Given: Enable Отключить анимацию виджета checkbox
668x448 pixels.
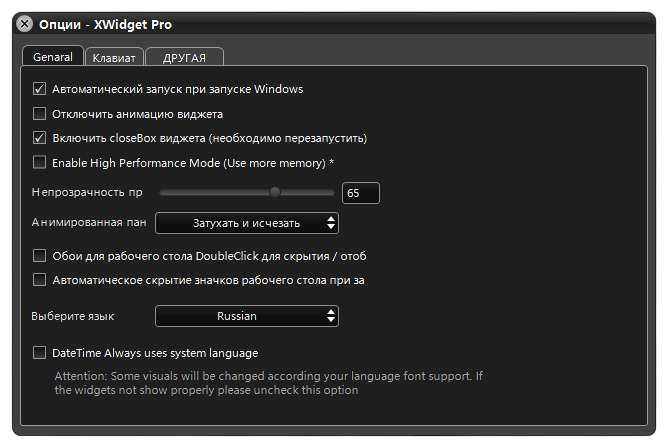Looking at the screenshot, I should (x=40, y=114).
